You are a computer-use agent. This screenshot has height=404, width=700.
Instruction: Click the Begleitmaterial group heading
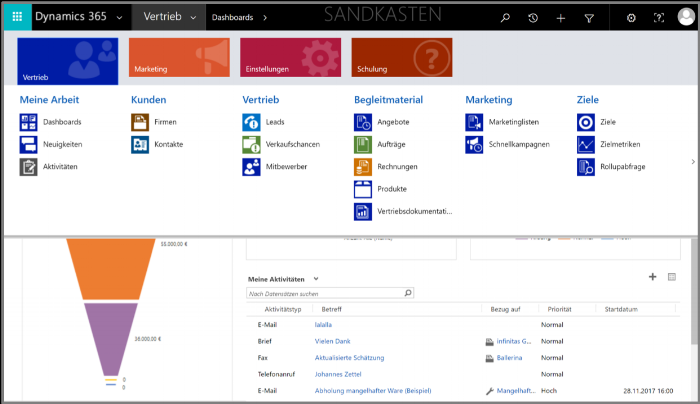(388, 100)
